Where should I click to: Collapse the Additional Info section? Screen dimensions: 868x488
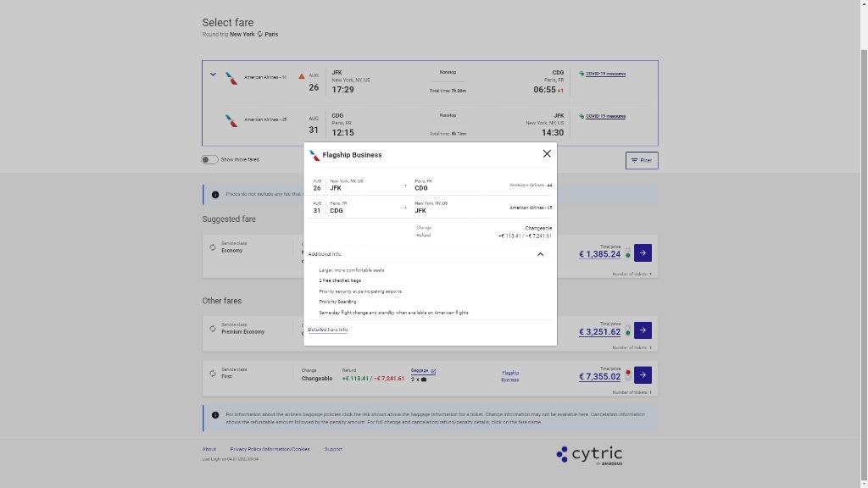[x=540, y=254]
